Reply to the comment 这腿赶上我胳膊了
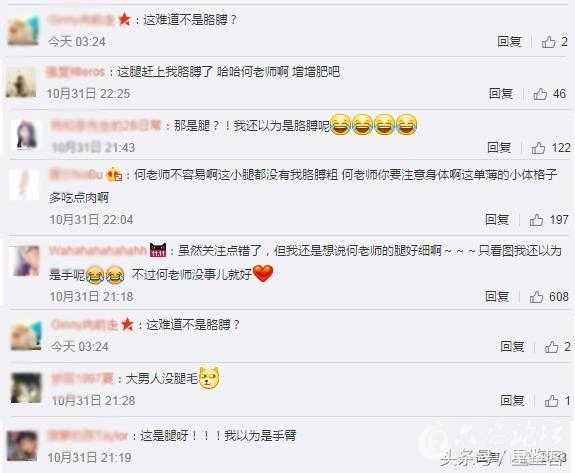Image resolution: width=575 pixels, height=473 pixels. 501,94
